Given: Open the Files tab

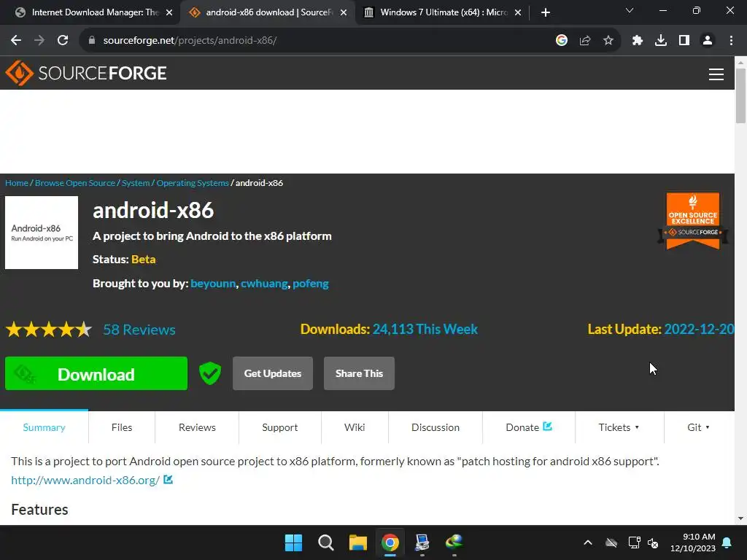Looking at the screenshot, I should (122, 427).
